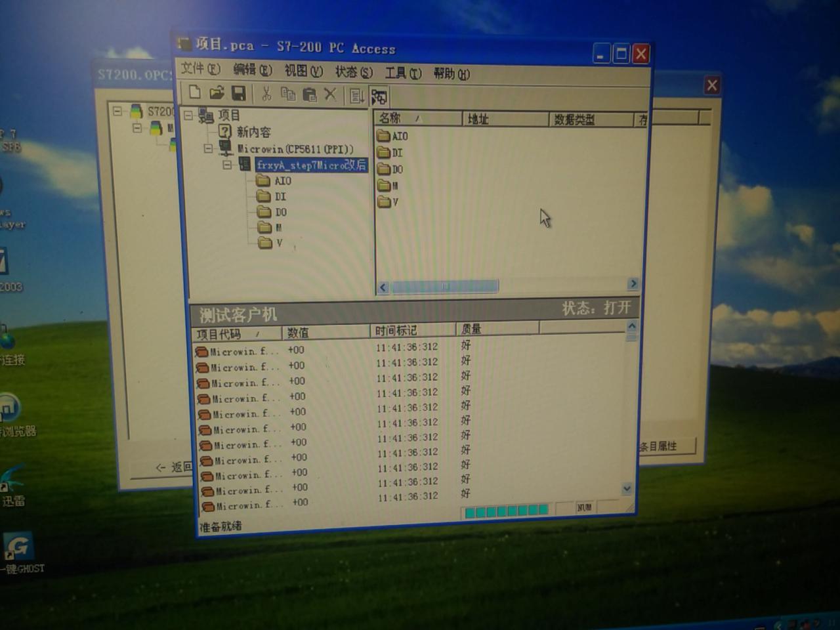Select 新内容 in the project tree
The height and width of the screenshot is (630, 840).
coord(253,132)
